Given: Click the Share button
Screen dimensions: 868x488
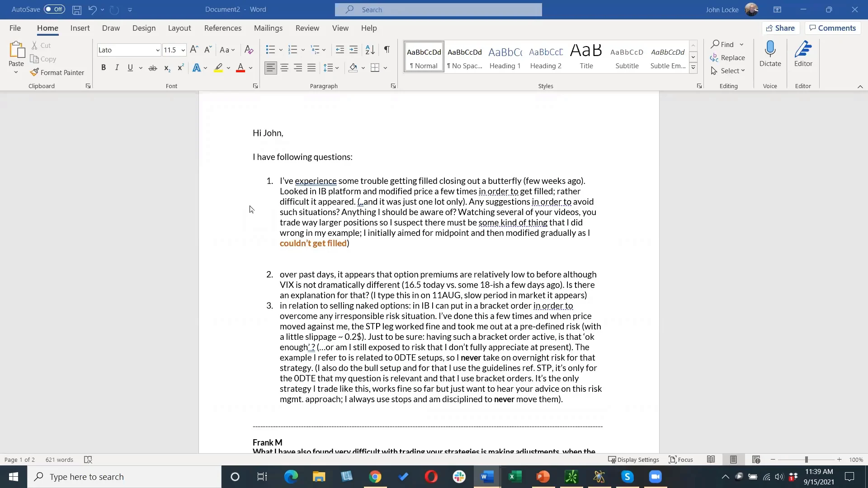Looking at the screenshot, I should click(781, 28).
